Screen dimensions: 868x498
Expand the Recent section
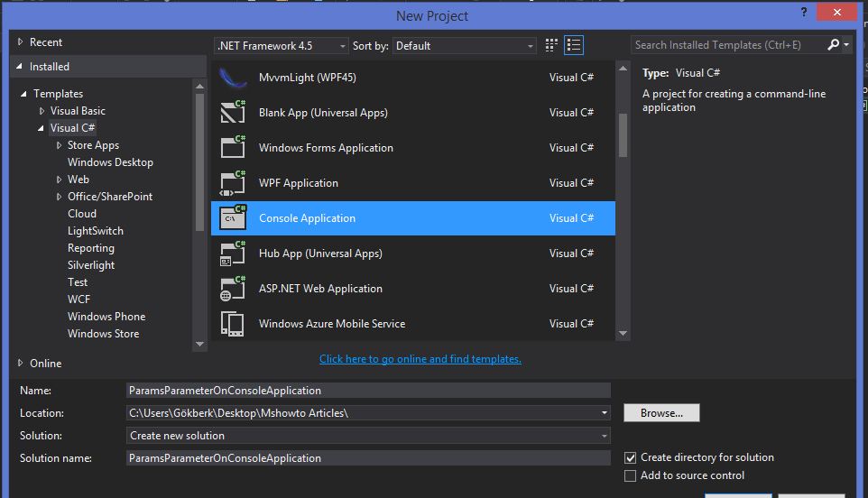pyautogui.click(x=20, y=41)
